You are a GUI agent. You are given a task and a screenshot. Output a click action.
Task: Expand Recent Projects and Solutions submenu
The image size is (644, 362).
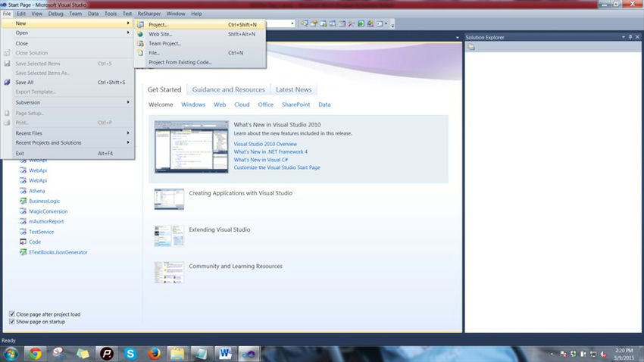[x=67, y=143]
